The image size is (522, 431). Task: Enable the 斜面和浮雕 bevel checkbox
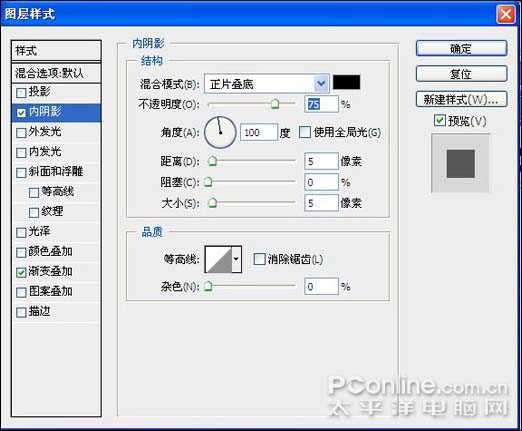[x=21, y=173]
